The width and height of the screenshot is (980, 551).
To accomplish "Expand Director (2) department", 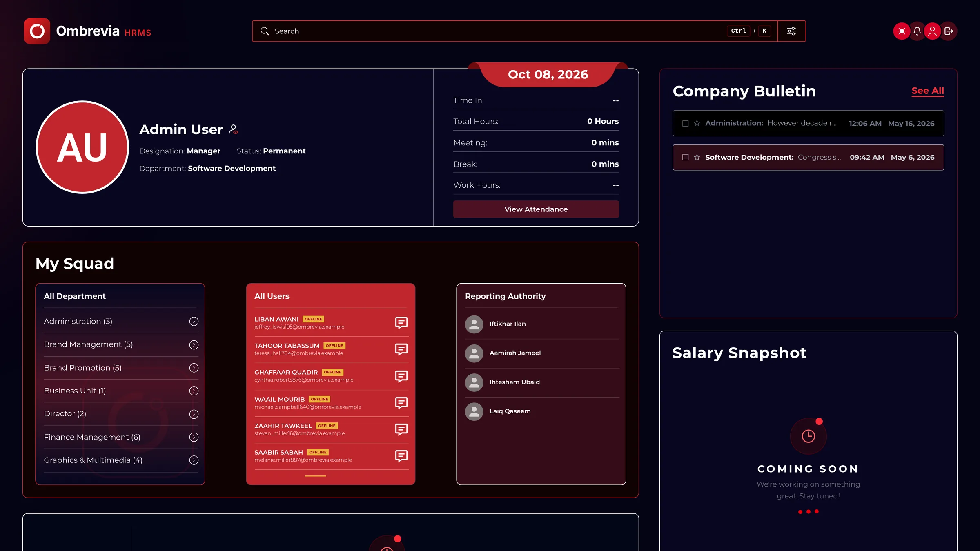I will (x=194, y=414).
